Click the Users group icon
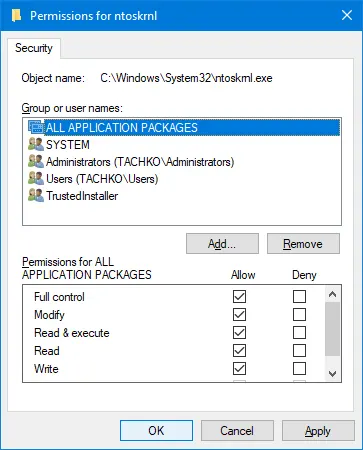Viewport: 363px width, 450px height. coord(36,178)
